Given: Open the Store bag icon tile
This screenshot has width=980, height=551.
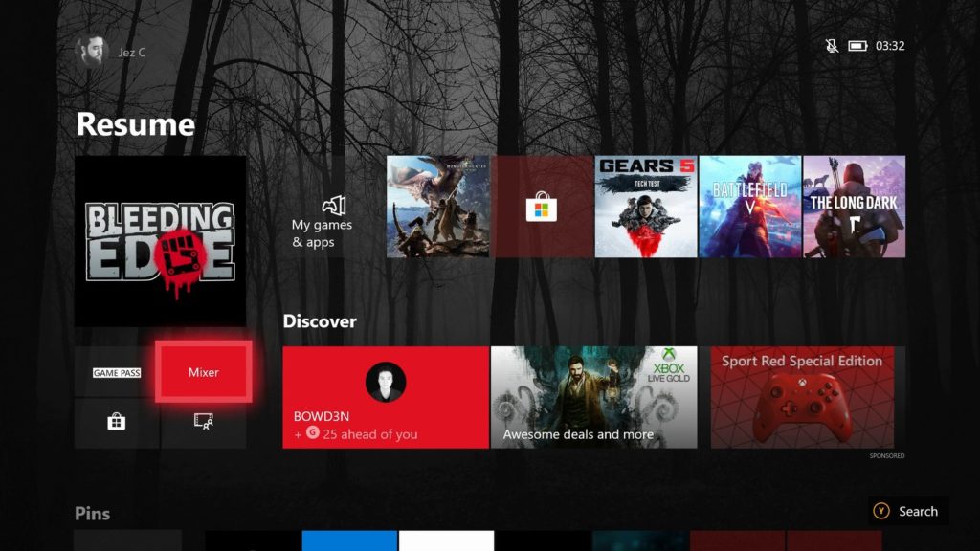Looking at the screenshot, I should tap(116, 423).
